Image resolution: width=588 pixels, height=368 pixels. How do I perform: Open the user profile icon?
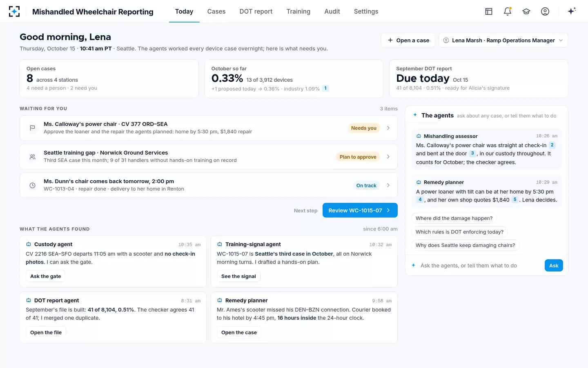click(x=545, y=11)
